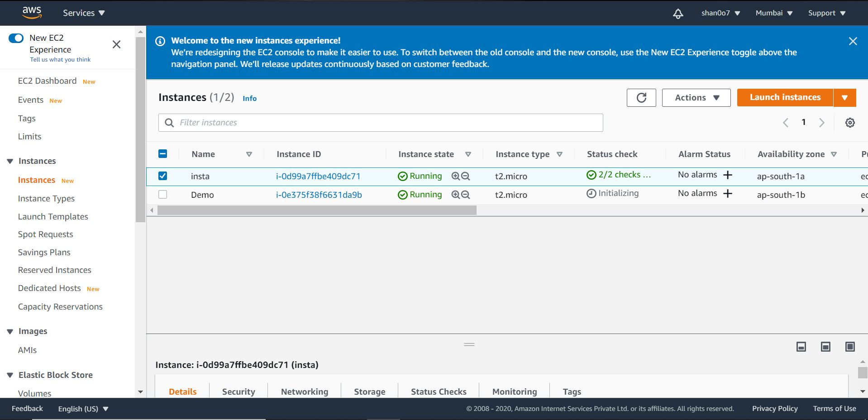The image size is (868, 420).
Task: Zoom out on Demo instance state
Action: (466, 195)
